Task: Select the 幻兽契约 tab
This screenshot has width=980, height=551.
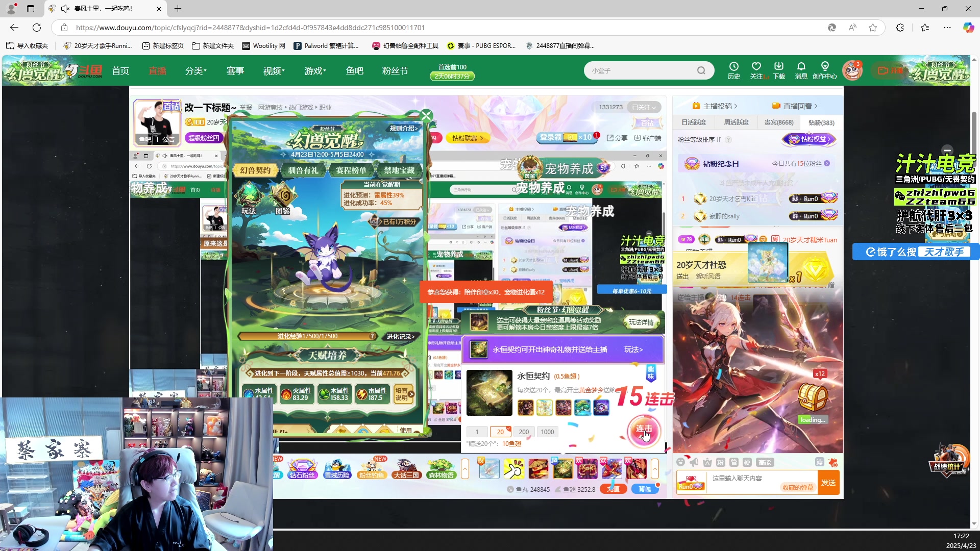Action: 255,170
